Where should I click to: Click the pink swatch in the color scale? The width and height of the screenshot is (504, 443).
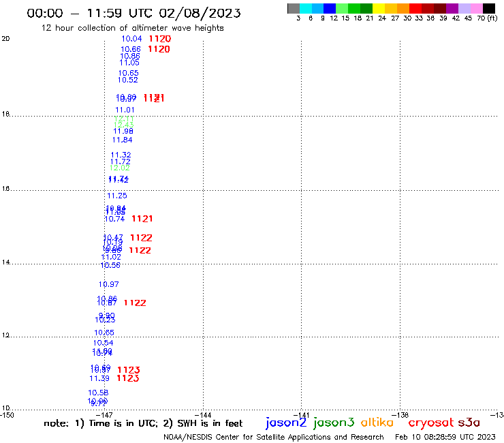[477, 8]
